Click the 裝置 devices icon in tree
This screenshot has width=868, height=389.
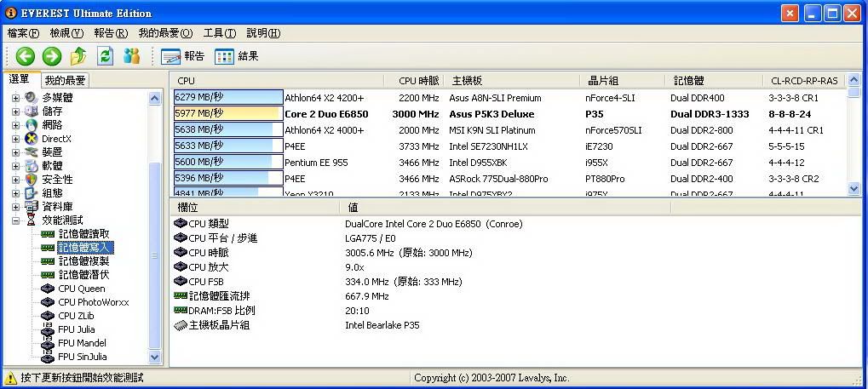coord(32,152)
